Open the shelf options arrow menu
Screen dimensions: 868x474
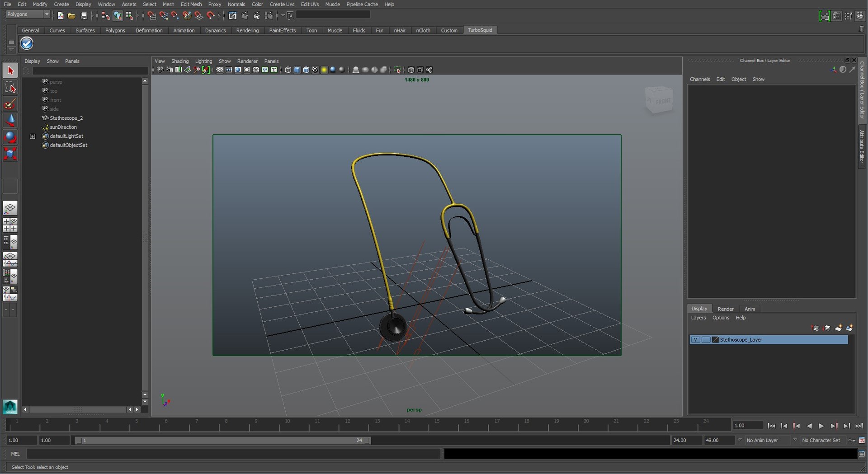(11, 49)
